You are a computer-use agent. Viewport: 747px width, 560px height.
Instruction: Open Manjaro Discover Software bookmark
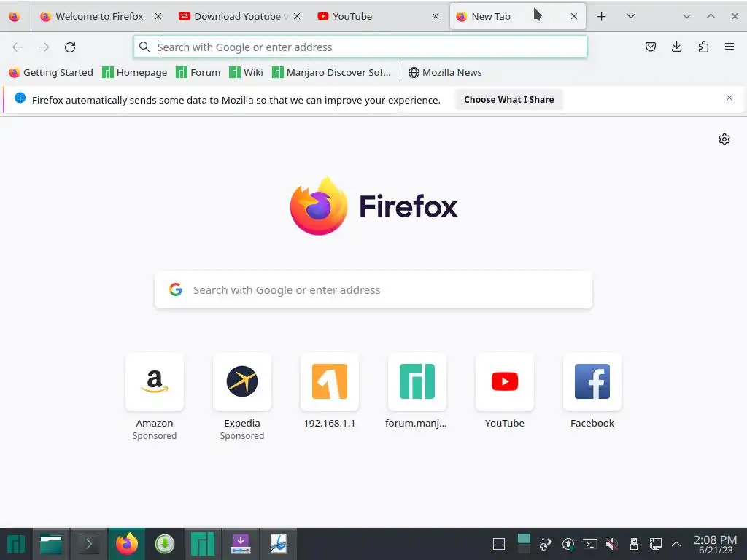[x=331, y=72]
